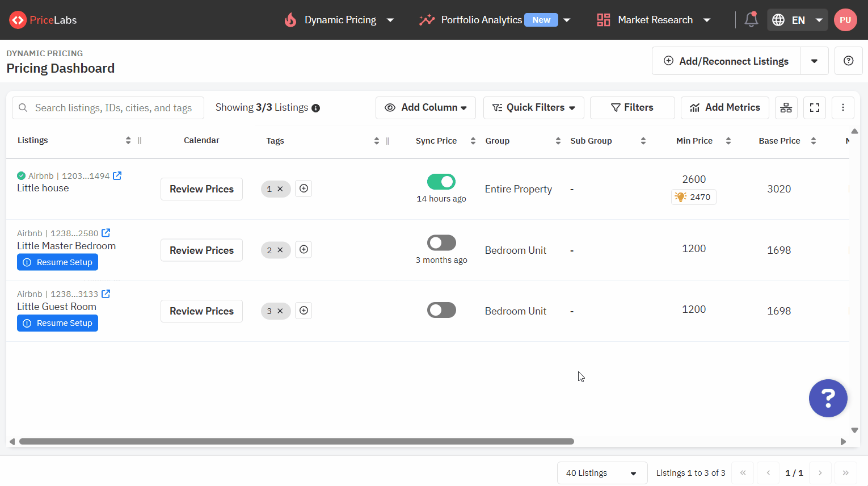Go to the previous page
This screenshot has width=868, height=486.
click(x=768, y=473)
